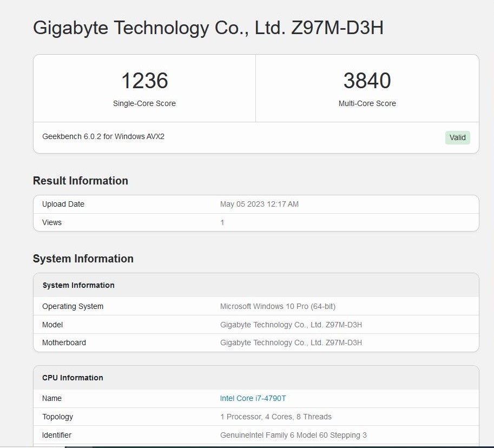Select the System Information section header

[78, 285]
